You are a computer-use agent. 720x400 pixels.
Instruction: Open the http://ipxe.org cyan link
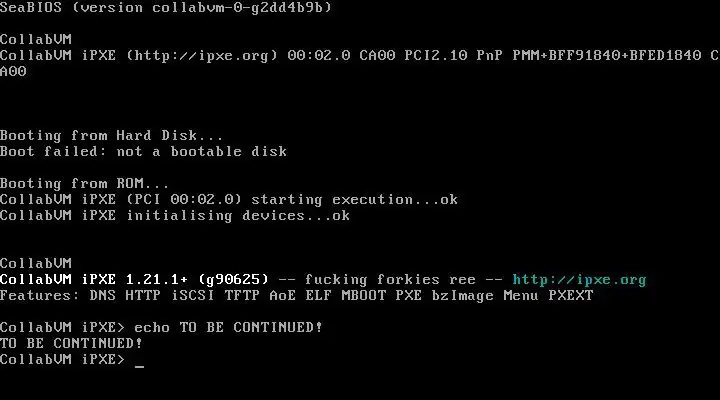coord(579,280)
